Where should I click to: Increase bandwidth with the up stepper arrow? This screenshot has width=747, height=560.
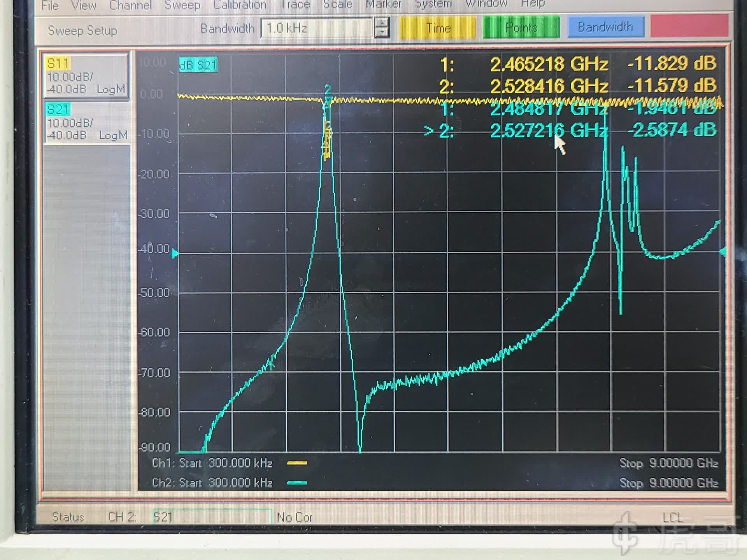[382, 23]
